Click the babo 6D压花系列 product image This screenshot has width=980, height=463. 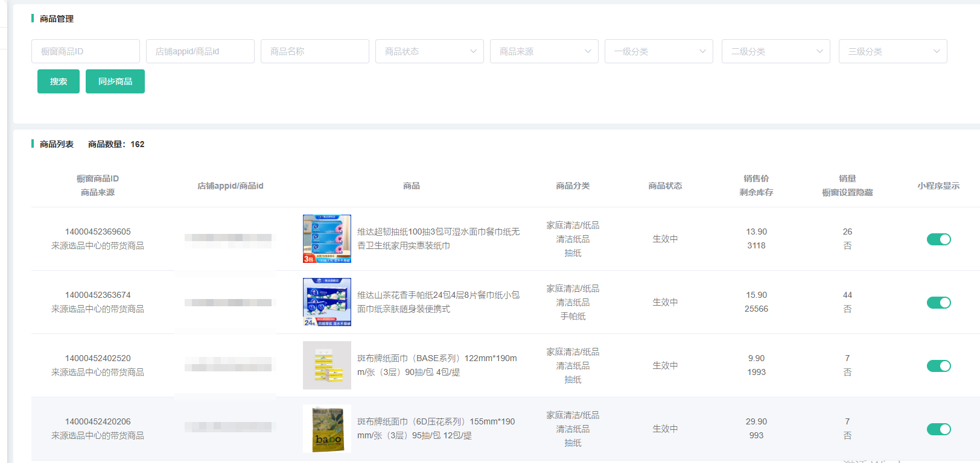pos(327,429)
